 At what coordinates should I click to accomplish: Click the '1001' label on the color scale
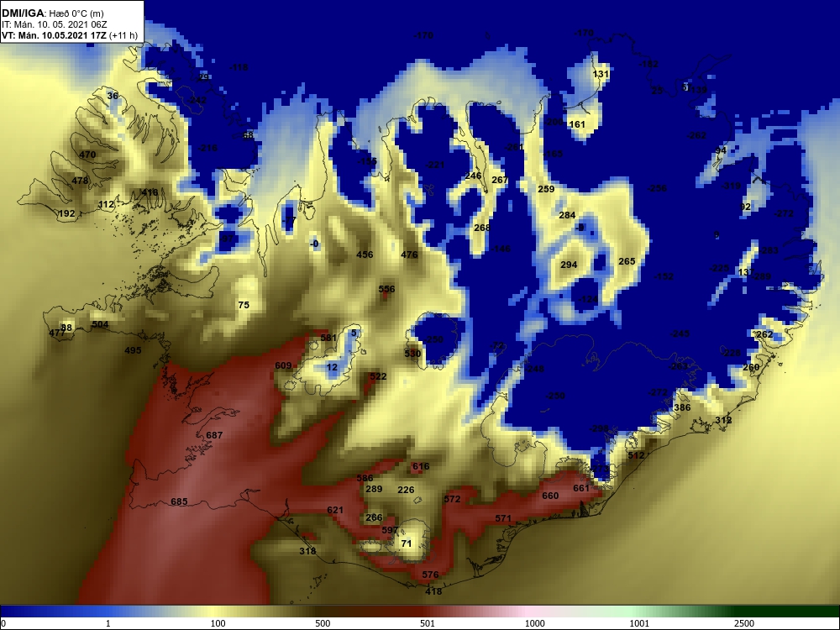point(639,623)
